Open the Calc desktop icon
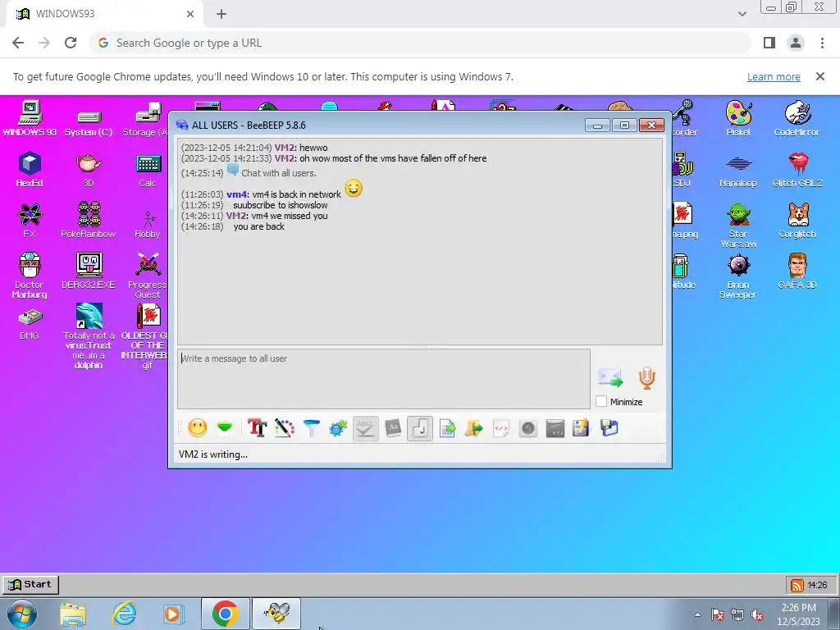The width and height of the screenshot is (840, 630). coord(148,169)
